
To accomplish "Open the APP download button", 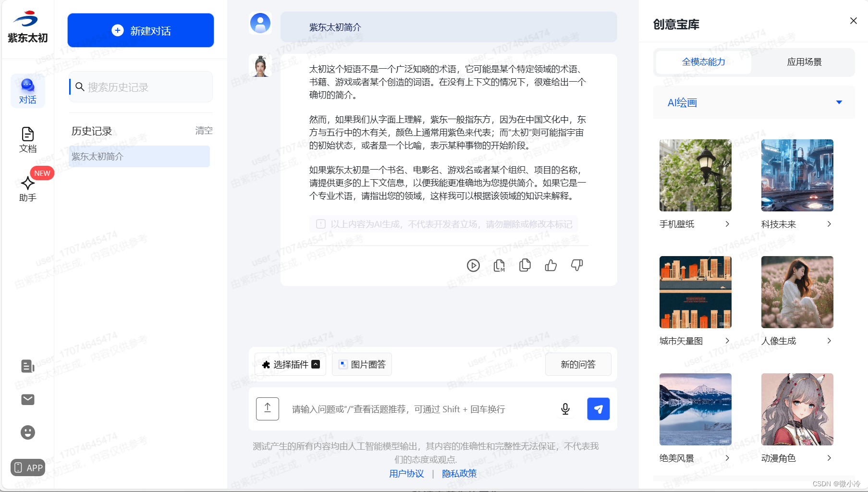I will click(28, 467).
